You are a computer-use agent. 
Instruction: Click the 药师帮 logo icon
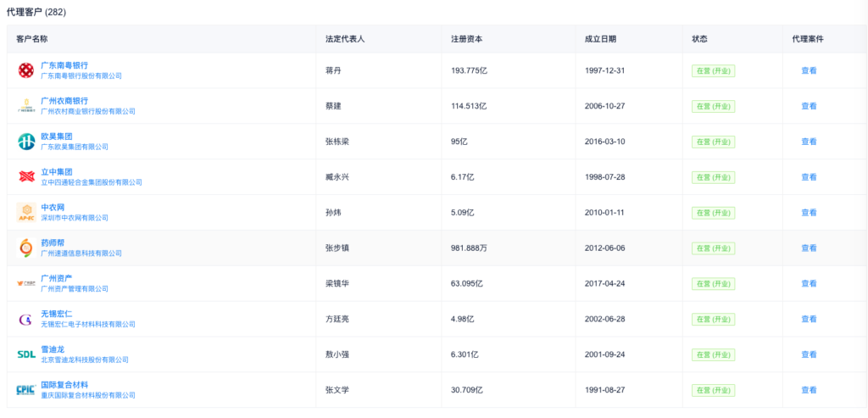point(25,248)
